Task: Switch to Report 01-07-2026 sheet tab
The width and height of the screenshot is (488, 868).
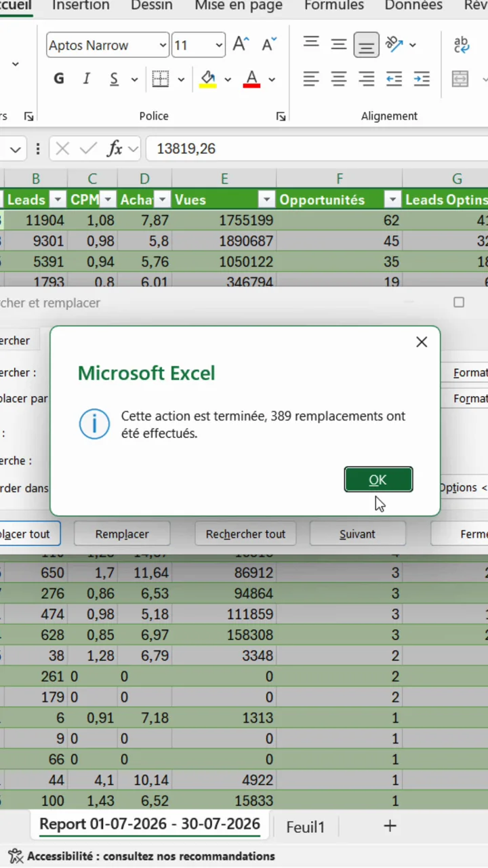Action: [x=150, y=825]
